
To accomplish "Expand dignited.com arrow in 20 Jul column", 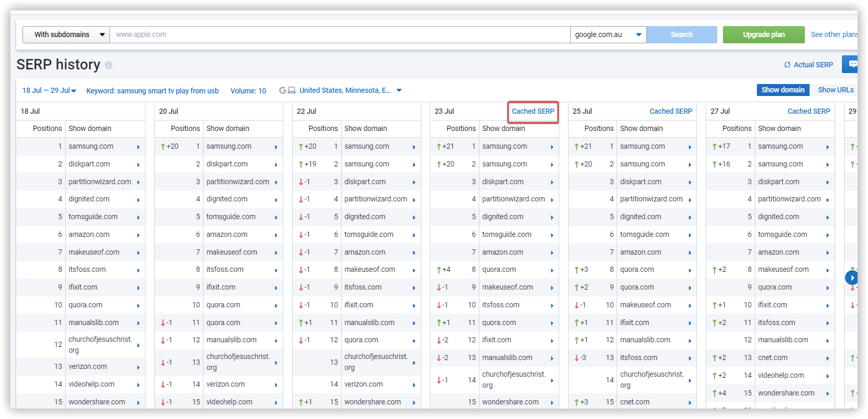I will [x=276, y=200].
